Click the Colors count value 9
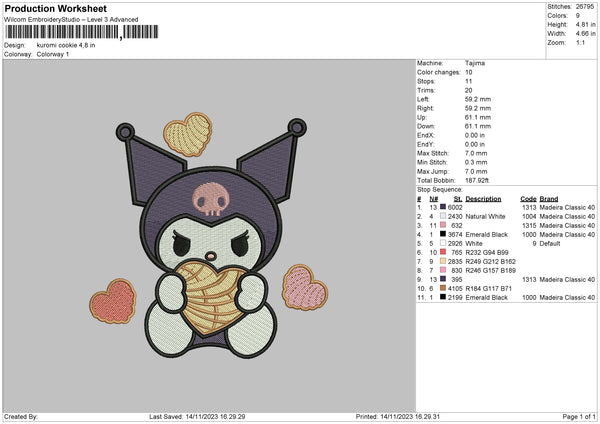The width and height of the screenshot is (600, 424). coord(578,16)
